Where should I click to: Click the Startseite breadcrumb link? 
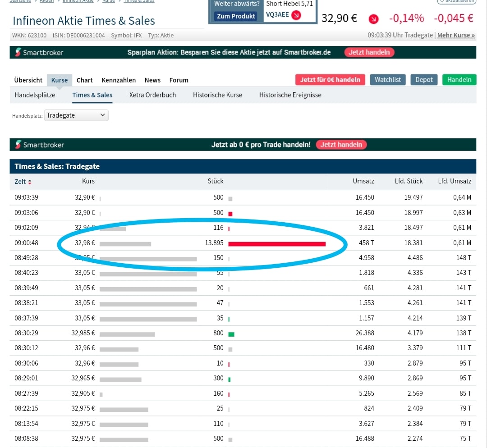[20, 1]
